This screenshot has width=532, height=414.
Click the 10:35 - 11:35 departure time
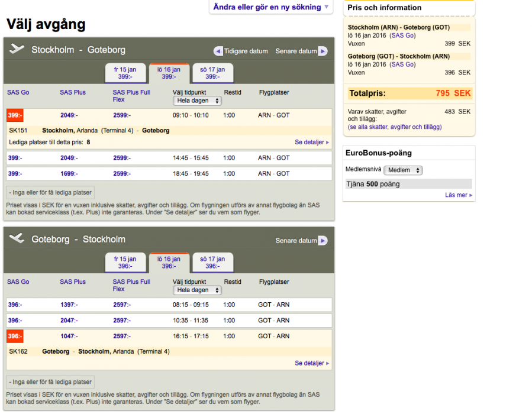tap(191, 321)
